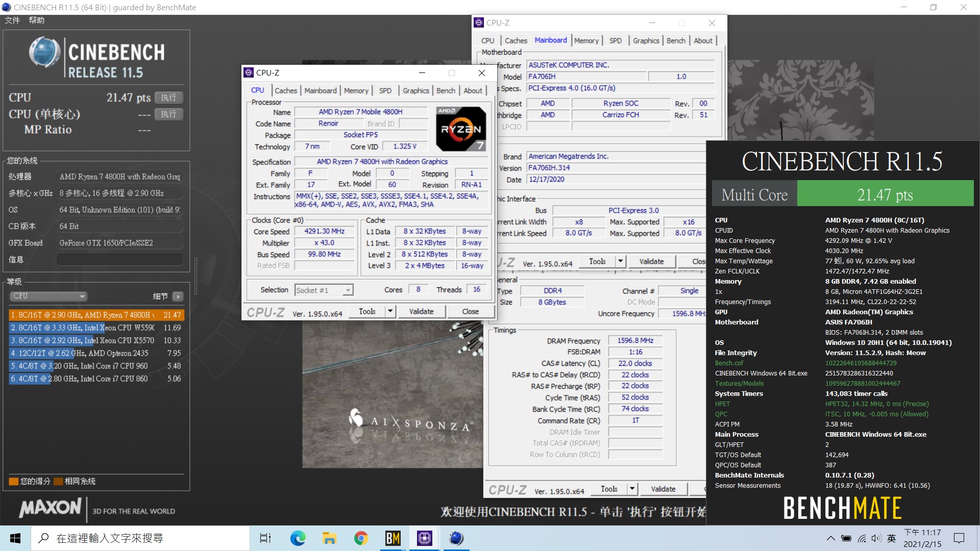Click Close in front CPU-Z window
The image size is (980, 551).
(x=470, y=311)
